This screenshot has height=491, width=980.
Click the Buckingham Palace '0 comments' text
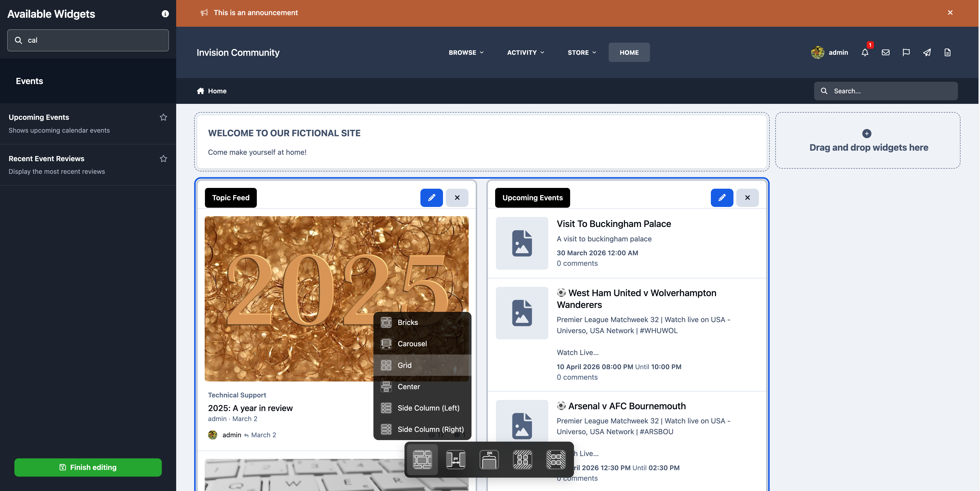[577, 263]
